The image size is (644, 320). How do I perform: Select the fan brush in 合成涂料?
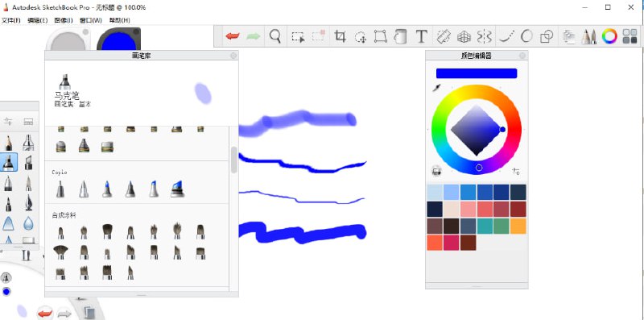coord(60,251)
